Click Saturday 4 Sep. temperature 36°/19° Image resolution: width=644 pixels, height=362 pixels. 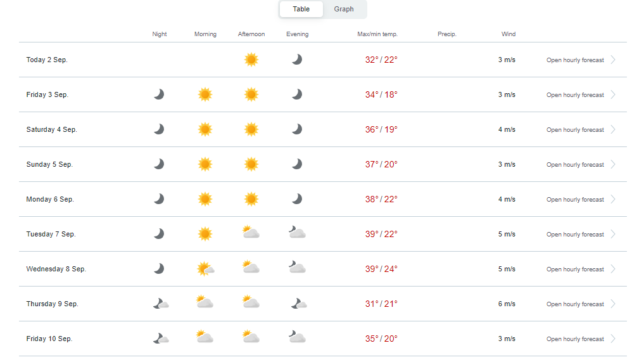[x=381, y=129]
